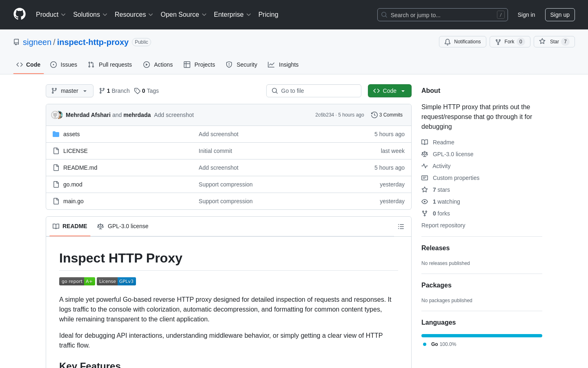This screenshot has width=588, height=368.
Task: Open the main.go file
Action: point(73,201)
